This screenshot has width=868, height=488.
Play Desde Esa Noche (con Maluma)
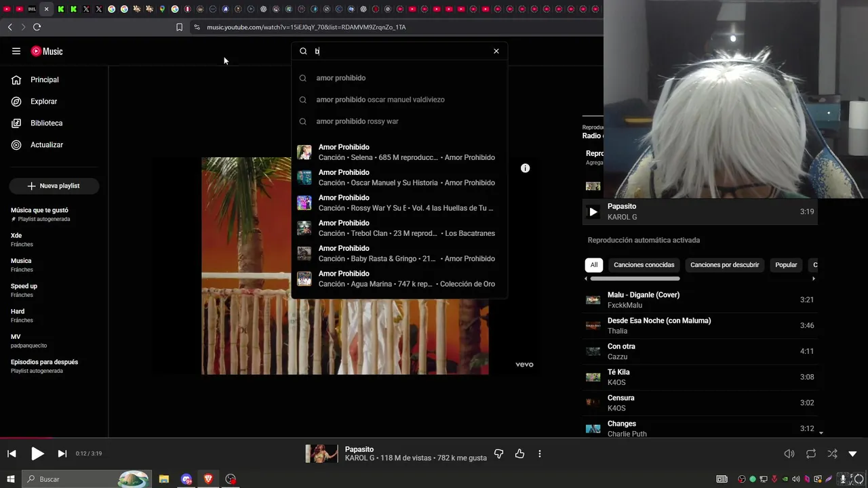(700, 325)
